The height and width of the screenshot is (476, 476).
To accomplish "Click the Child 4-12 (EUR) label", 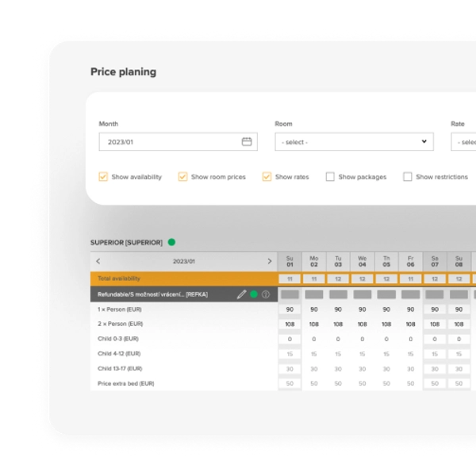I will click(119, 354).
